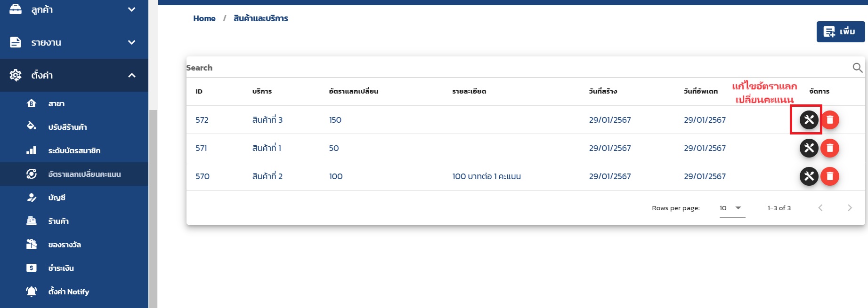Edit the row with ID 571
This screenshot has height=308, width=868.
(809, 148)
